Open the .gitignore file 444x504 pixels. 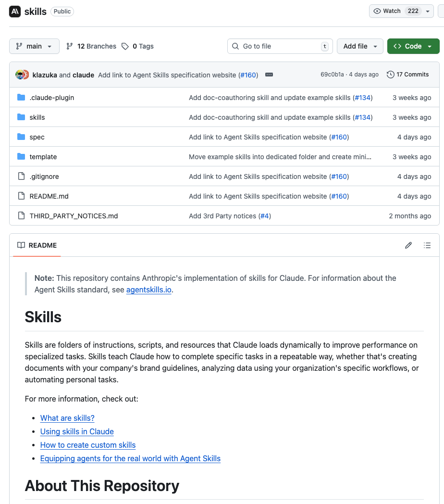tap(44, 176)
